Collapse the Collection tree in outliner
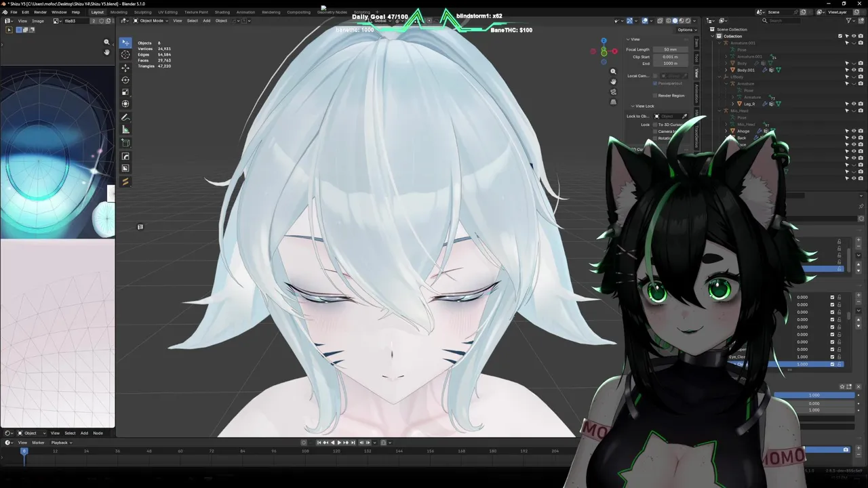This screenshot has width=868, height=488. pos(713,36)
